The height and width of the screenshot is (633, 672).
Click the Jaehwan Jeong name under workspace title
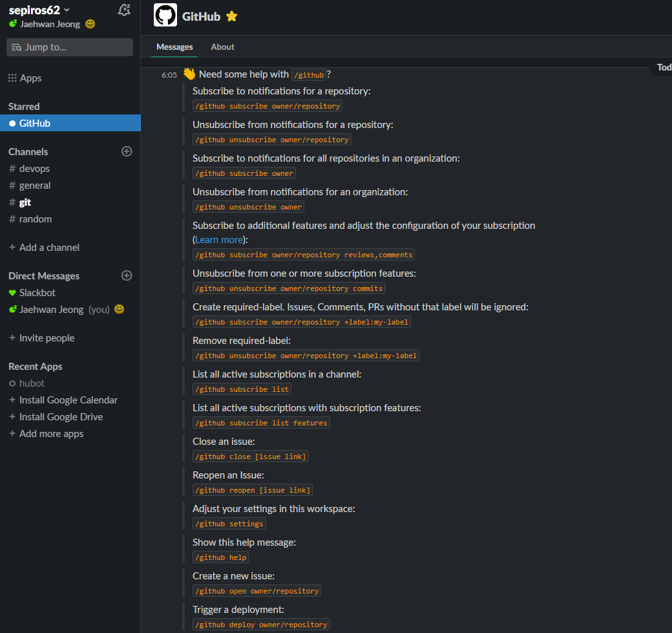[x=50, y=24]
